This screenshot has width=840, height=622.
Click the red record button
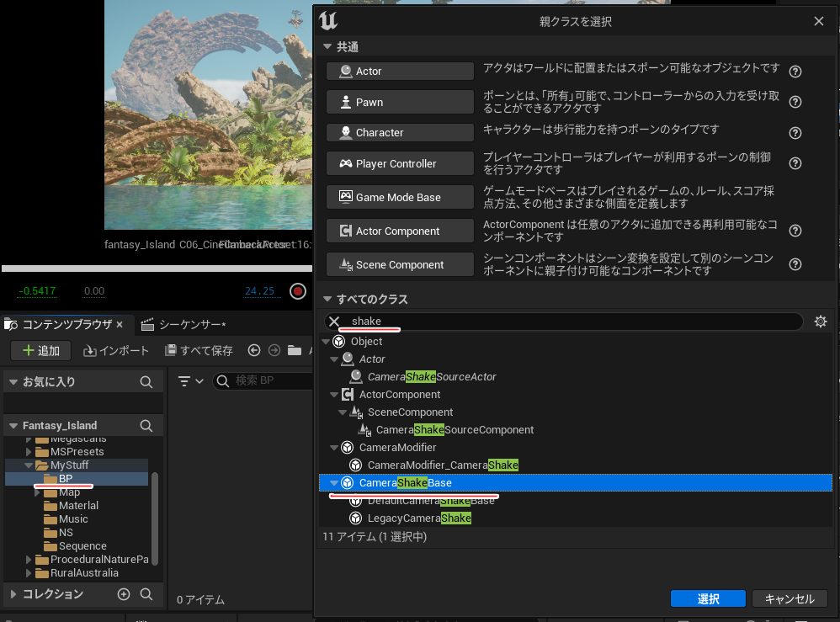[x=297, y=291]
